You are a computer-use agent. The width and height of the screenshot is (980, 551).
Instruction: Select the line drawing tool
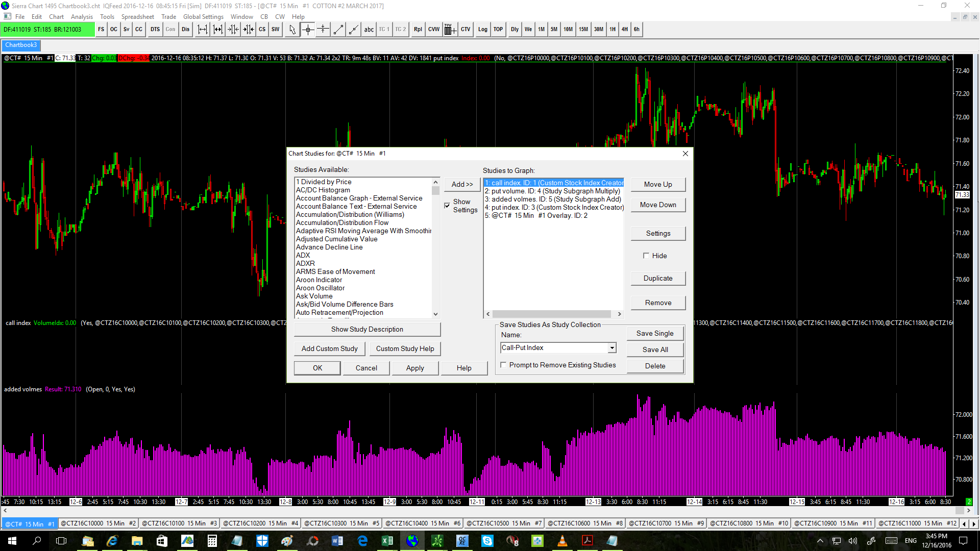tap(338, 30)
